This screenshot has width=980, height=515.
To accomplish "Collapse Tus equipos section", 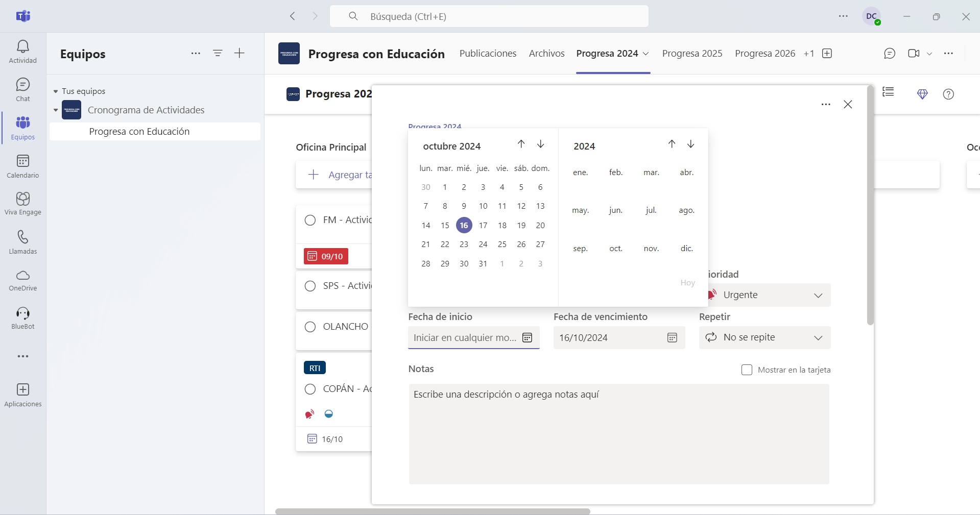I will (x=56, y=91).
